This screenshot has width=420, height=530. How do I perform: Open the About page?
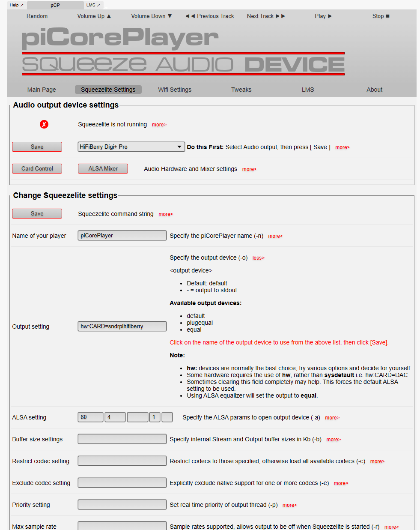[x=375, y=90]
